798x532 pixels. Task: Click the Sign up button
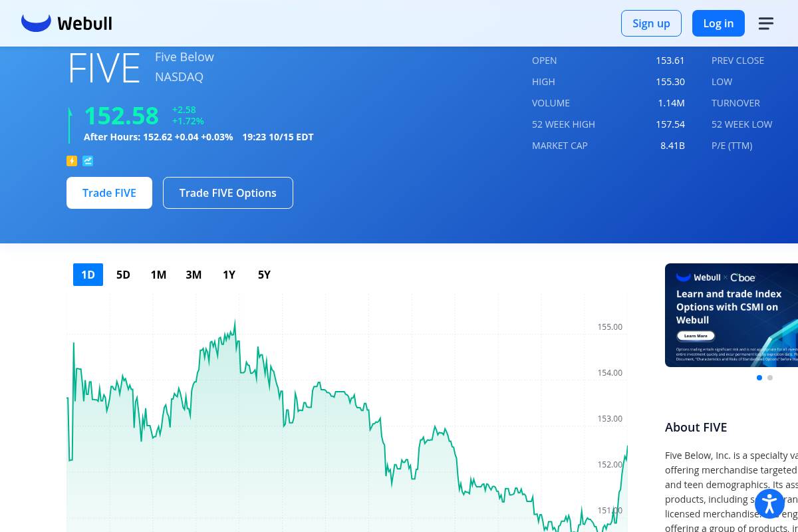tap(651, 23)
